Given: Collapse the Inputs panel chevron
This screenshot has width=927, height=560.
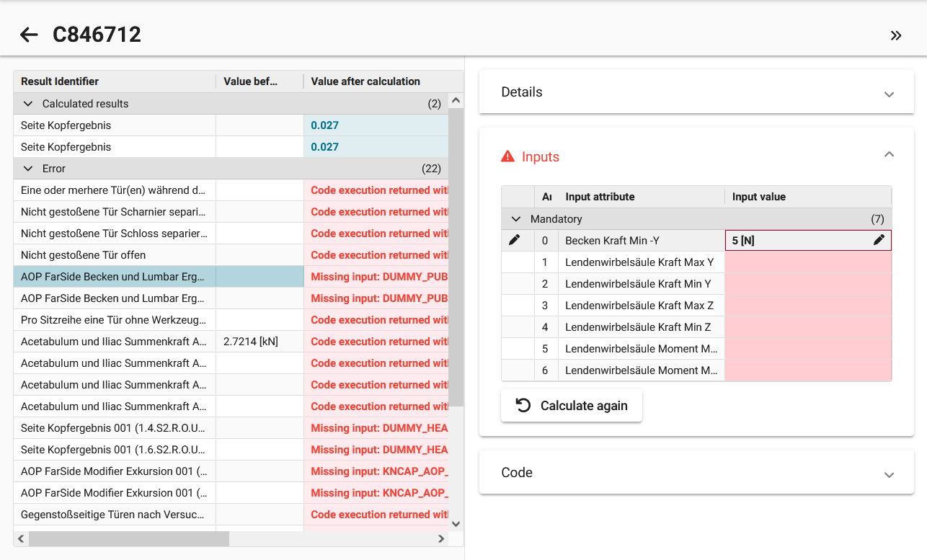Looking at the screenshot, I should (889, 154).
